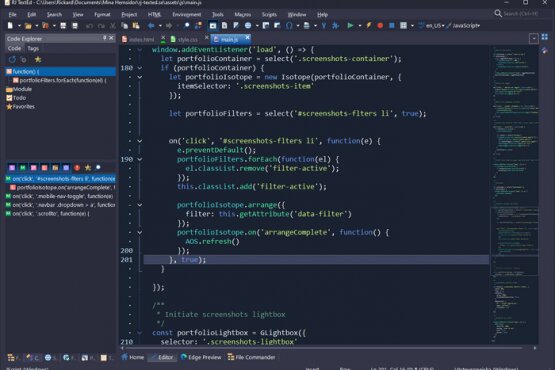This screenshot has width=555, height=370.
Task: Collapse the portfolioIsotope.arrange fold marker
Action: click(x=140, y=205)
